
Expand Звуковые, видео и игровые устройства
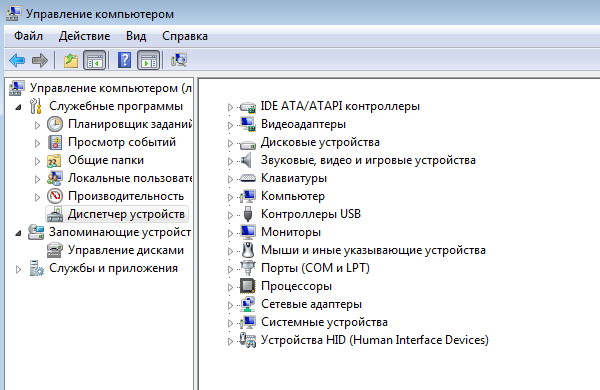click(x=230, y=161)
